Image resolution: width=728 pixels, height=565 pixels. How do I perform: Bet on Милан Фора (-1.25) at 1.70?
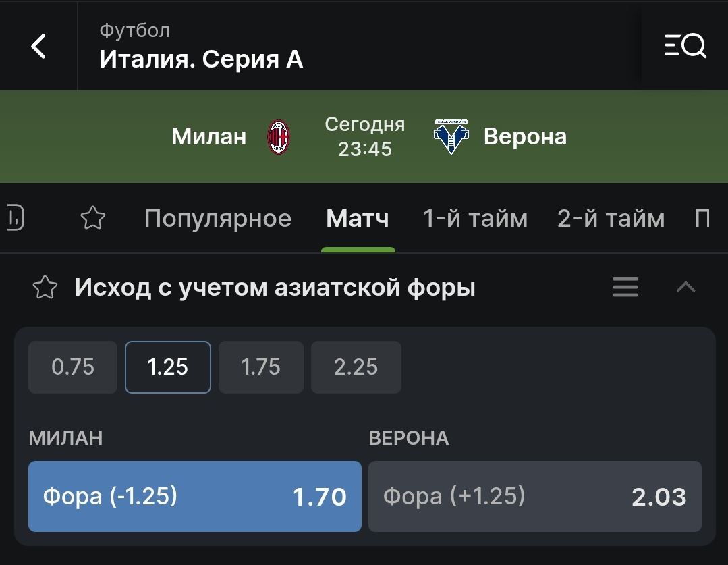click(195, 496)
